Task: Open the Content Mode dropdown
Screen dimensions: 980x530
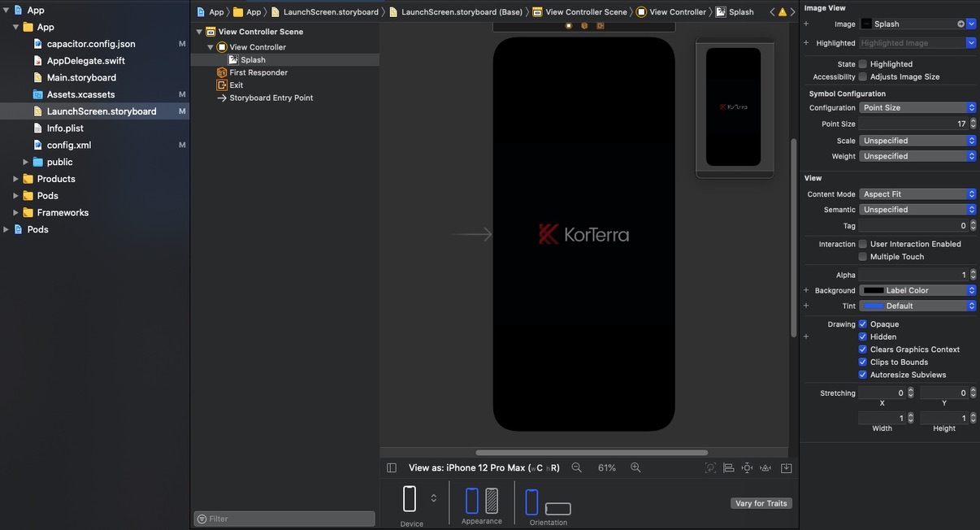Action: [917, 194]
